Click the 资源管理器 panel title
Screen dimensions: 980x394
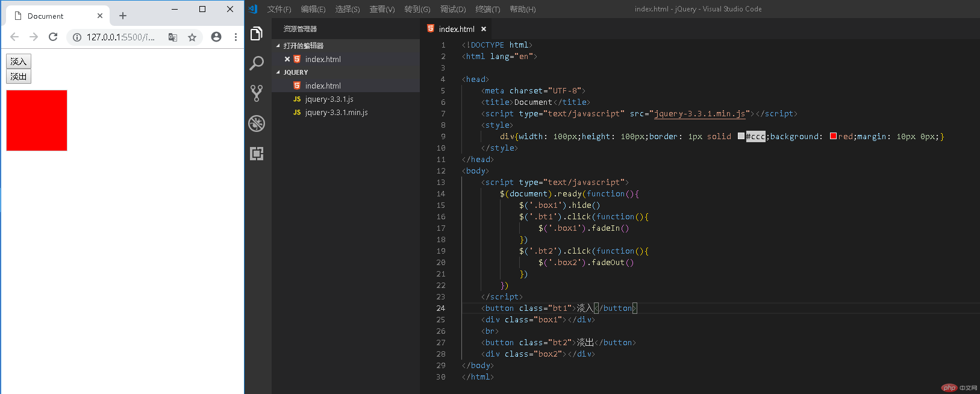point(300,29)
